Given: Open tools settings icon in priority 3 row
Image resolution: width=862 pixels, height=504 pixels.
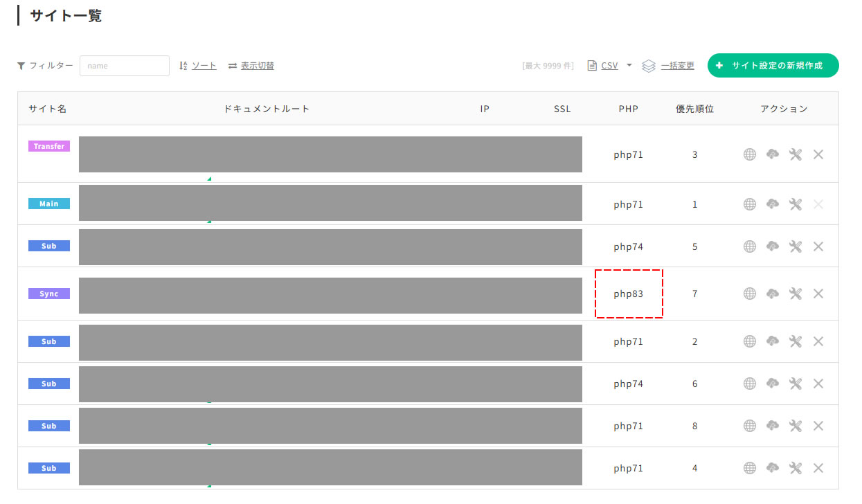Looking at the screenshot, I should [x=796, y=154].
